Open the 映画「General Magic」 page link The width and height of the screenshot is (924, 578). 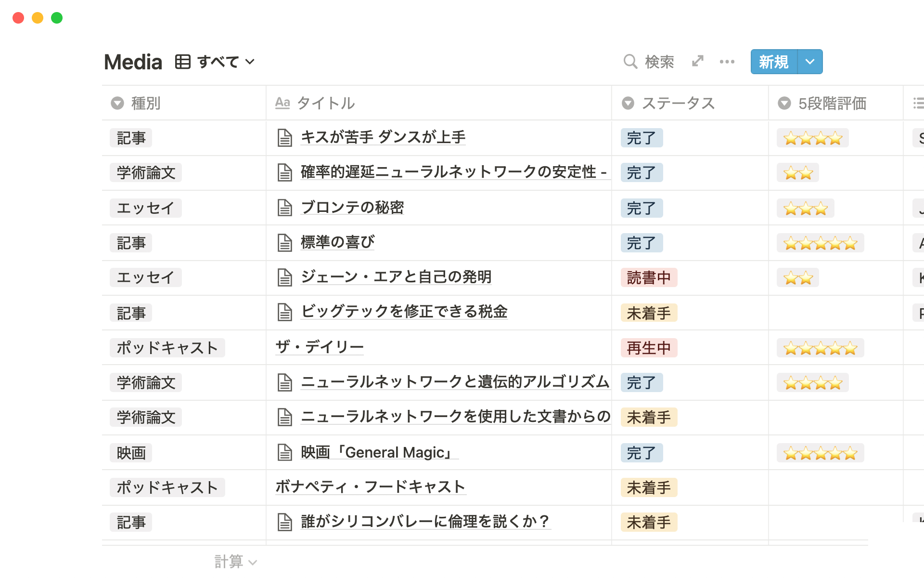click(379, 452)
